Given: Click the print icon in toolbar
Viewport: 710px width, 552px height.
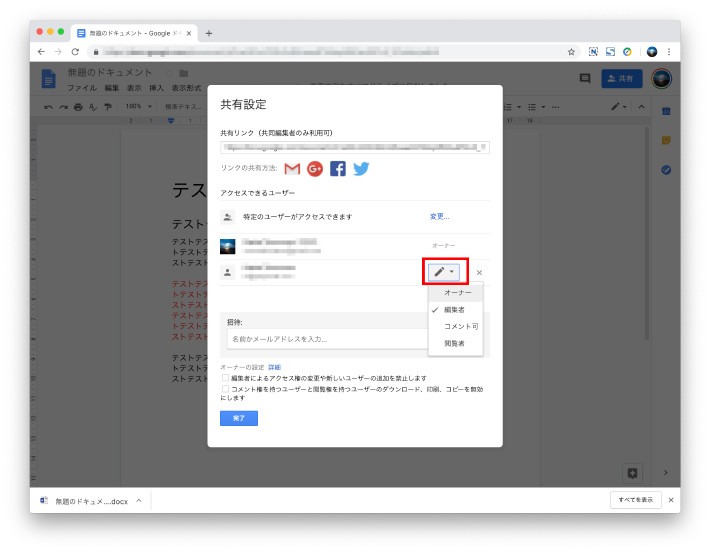Looking at the screenshot, I should point(78,107).
